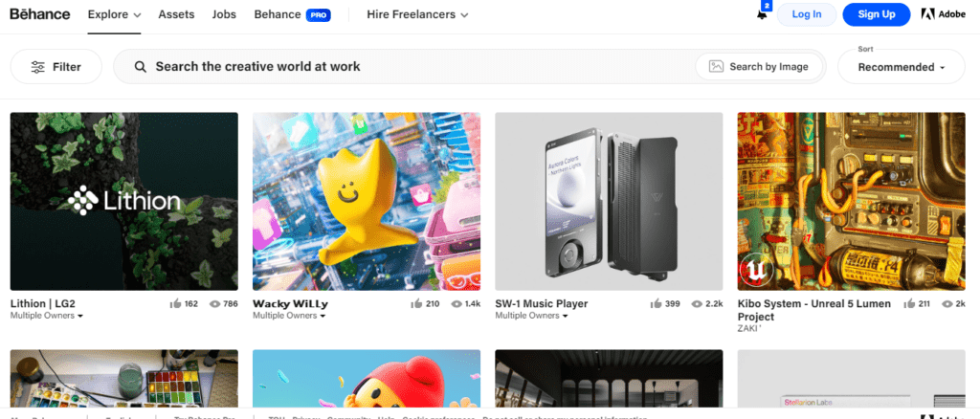This screenshot has height=419, width=980.
Task: Click 2.2k views count on SW-1
Action: [714, 304]
